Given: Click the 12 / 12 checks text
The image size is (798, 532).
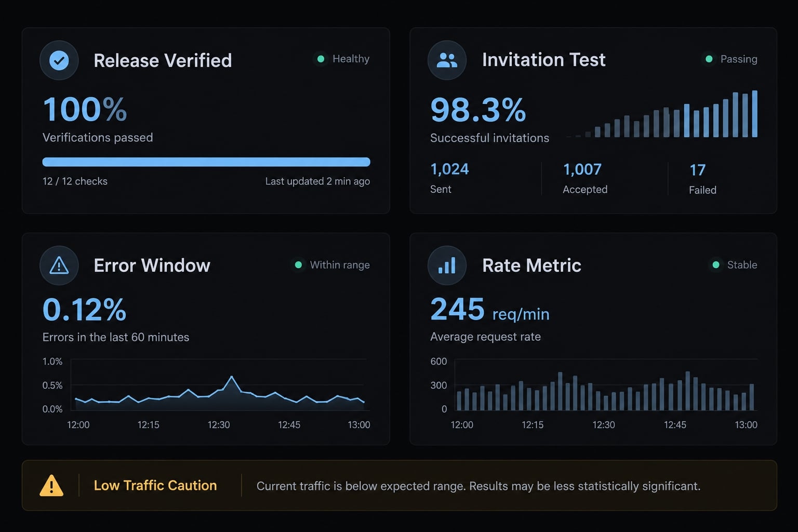Looking at the screenshot, I should [x=75, y=181].
